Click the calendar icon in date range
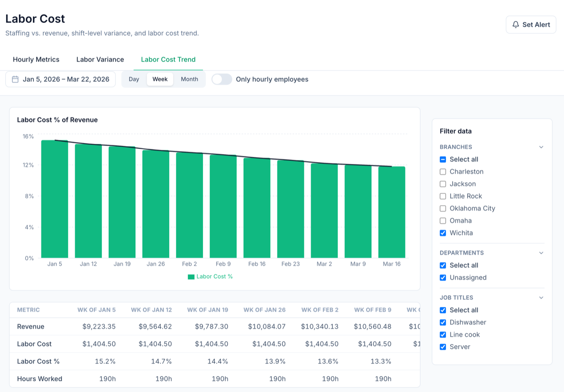 click(x=15, y=79)
